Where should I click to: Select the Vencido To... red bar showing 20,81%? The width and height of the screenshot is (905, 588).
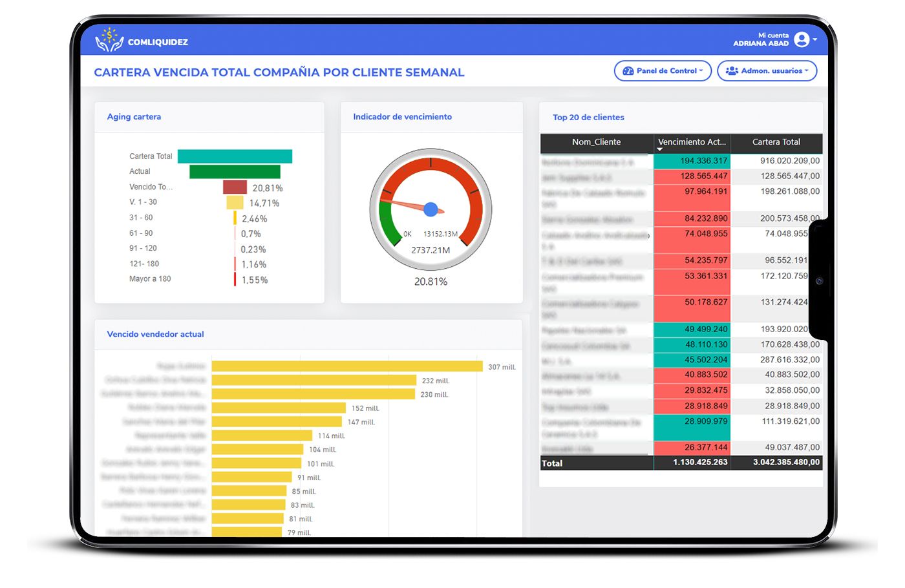235,187
